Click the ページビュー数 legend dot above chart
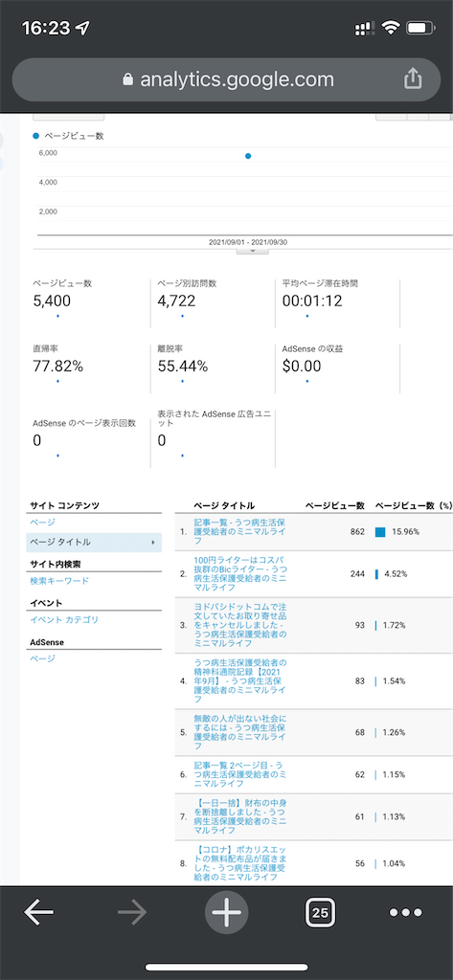The image size is (453, 980). [x=35, y=136]
